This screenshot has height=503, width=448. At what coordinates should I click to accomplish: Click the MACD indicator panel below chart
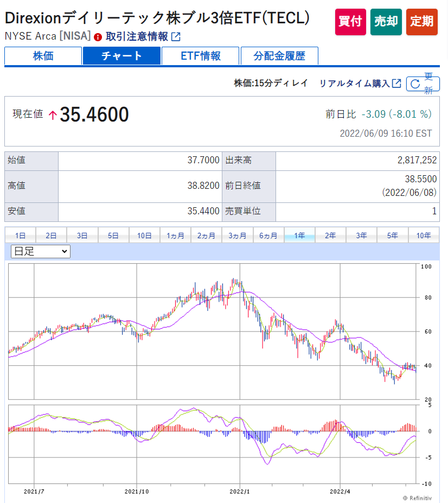(x=212, y=442)
